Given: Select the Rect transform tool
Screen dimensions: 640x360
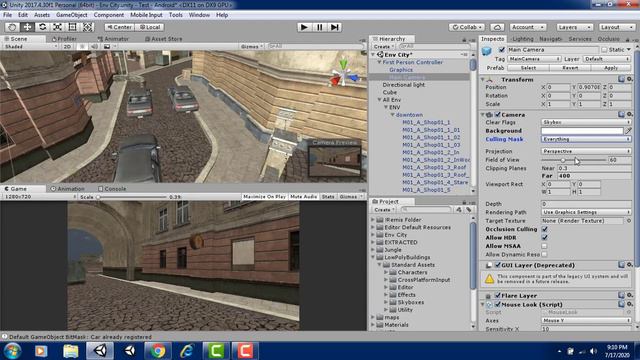Looking at the screenshot, I should pos(73,27).
